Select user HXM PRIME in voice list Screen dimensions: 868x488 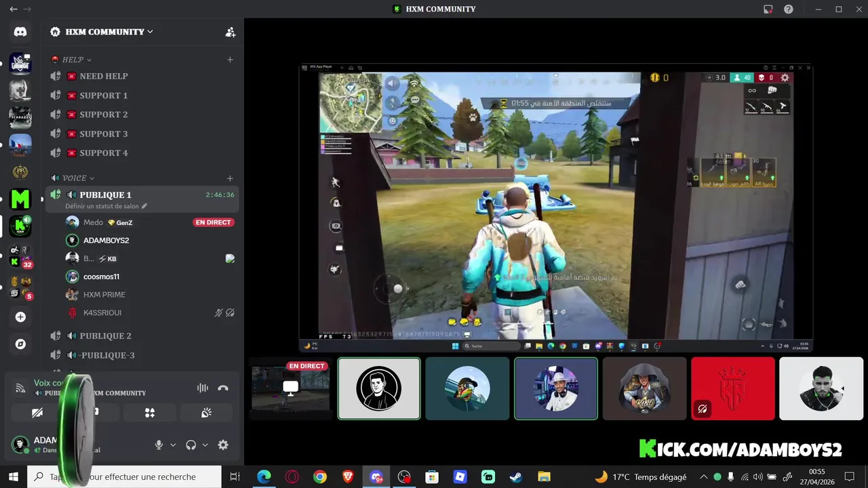tap(149, 295)
